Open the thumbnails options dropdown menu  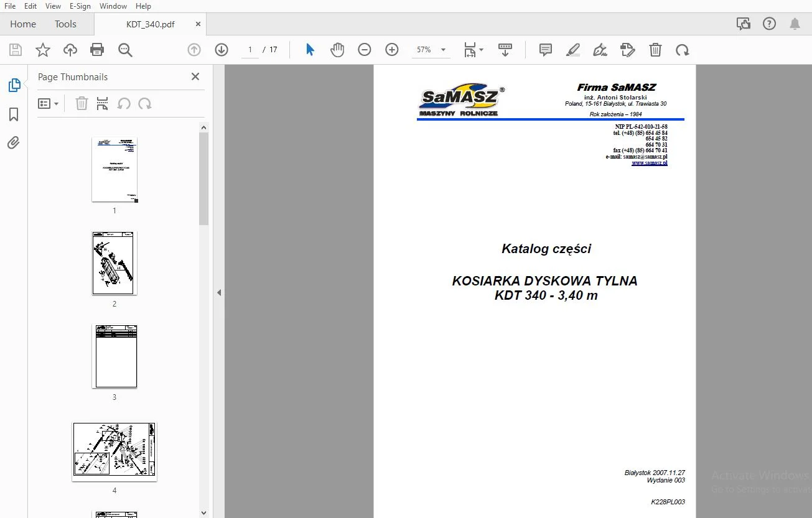click(x=48, y=104)
